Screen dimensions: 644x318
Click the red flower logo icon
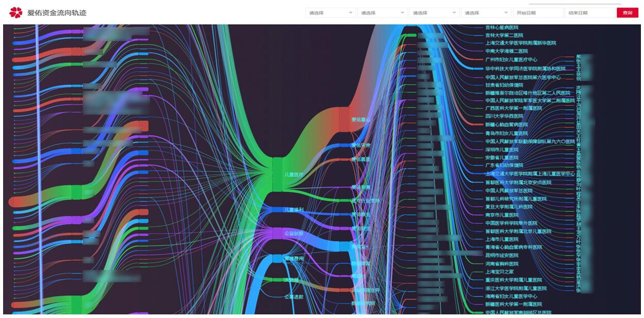pyautogui.click(x=16, y=12)
